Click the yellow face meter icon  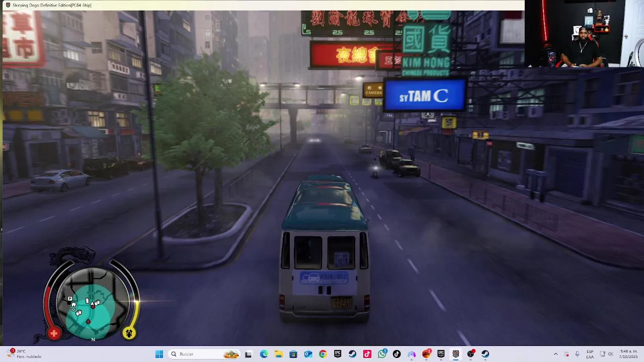click(129, 333)
